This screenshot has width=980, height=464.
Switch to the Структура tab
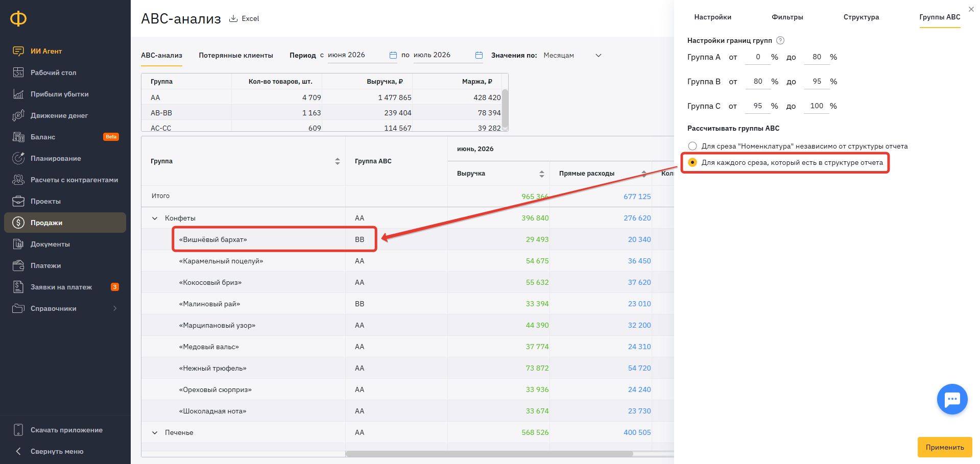click(862, 17)
